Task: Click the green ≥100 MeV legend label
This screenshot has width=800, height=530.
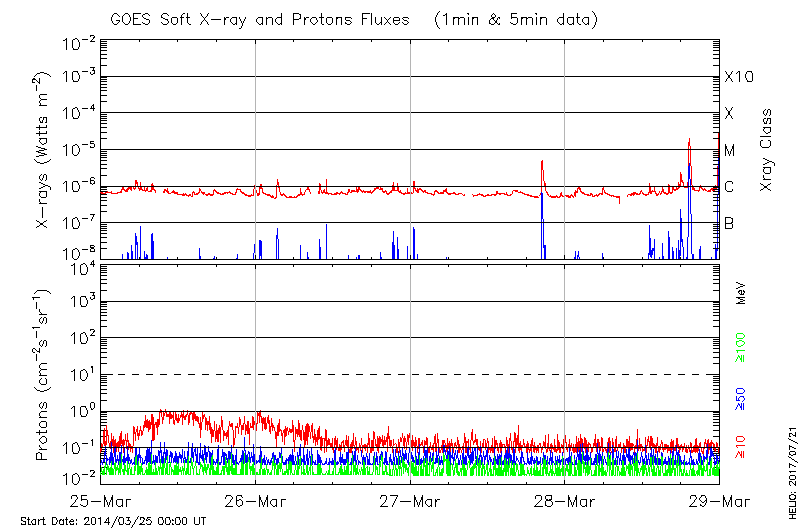Action: (x=741, y=345)
